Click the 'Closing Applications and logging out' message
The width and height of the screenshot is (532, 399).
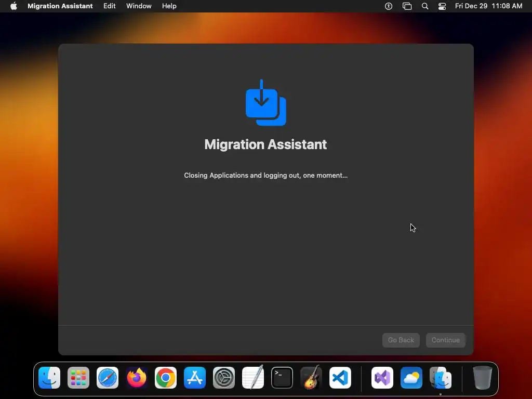click(265, 176)
